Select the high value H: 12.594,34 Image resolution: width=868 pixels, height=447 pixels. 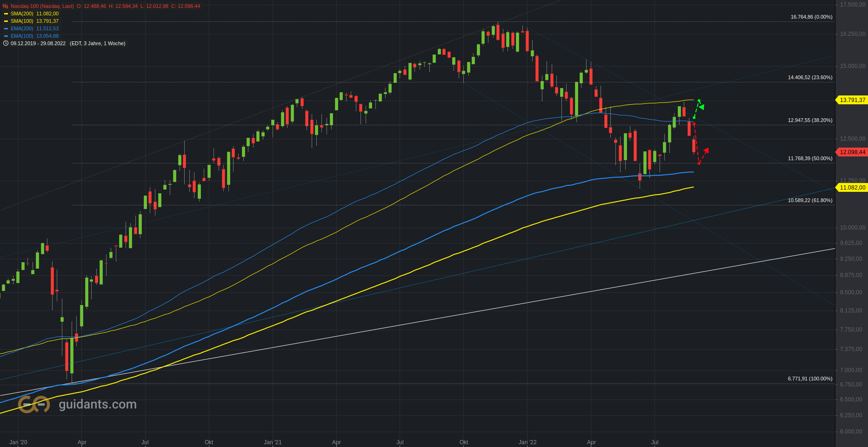[x=123, y=6]
